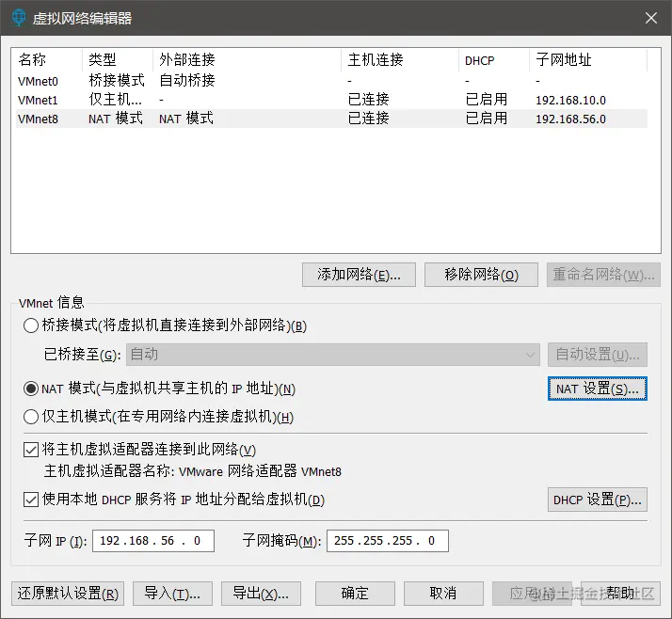
Task: Select the 桥接模式 radio button
Action: (x=31, y=325)
